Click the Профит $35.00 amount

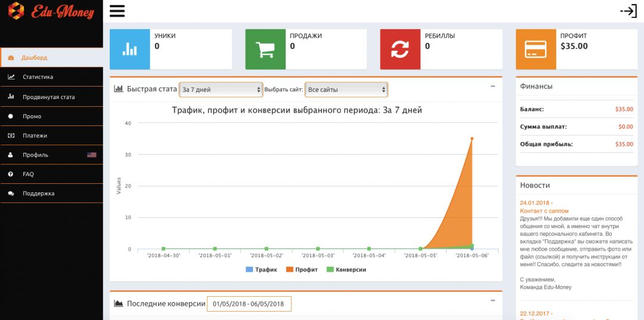(x=574, y=46)
